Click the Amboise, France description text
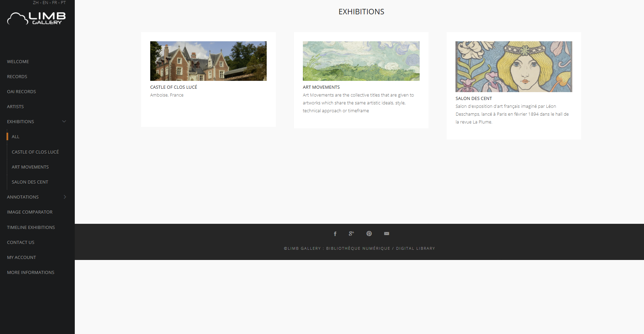 pos(167,95)
